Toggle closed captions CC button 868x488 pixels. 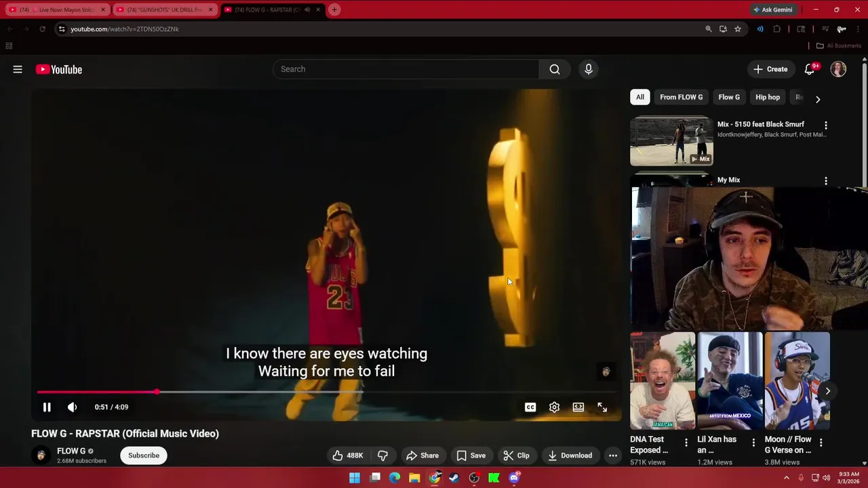530,407
